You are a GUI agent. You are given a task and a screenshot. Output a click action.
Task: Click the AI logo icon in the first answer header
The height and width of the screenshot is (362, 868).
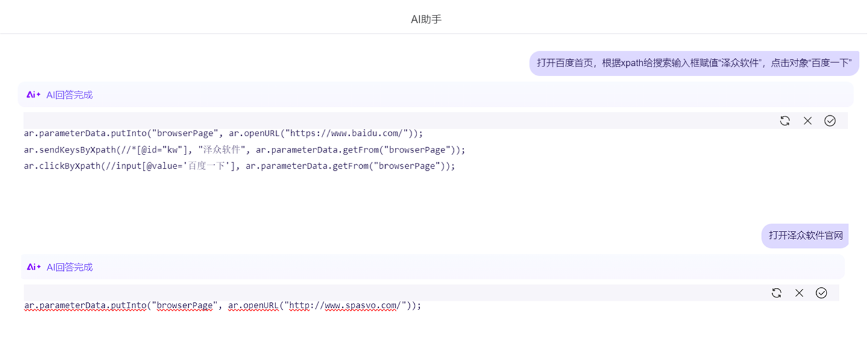tap(33, 95)
